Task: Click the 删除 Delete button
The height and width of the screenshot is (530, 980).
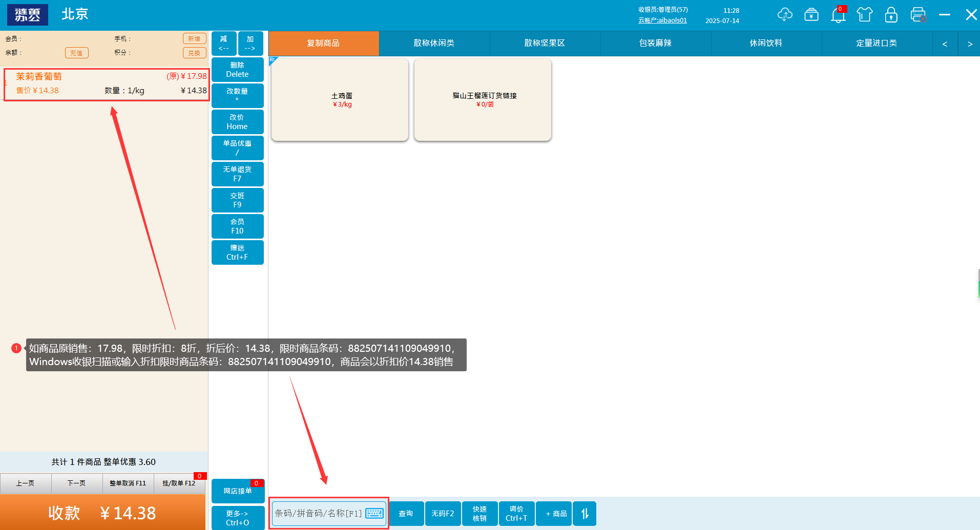Action: click(237, 70)
